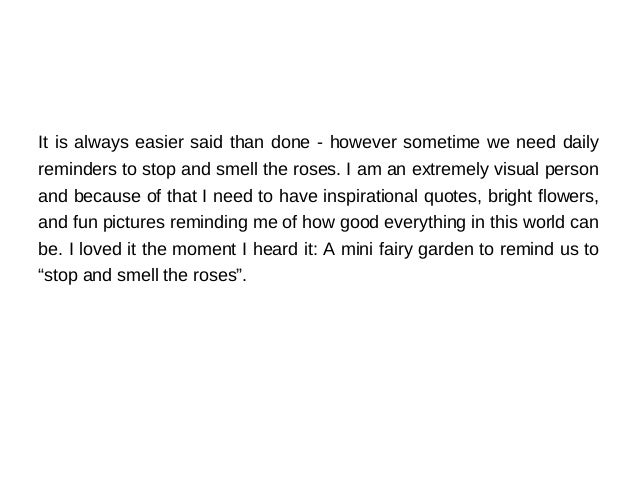The height and width of the screenshot is (479, 638).
Task: Click the word "moment"
Action: (x=204, y=249)
